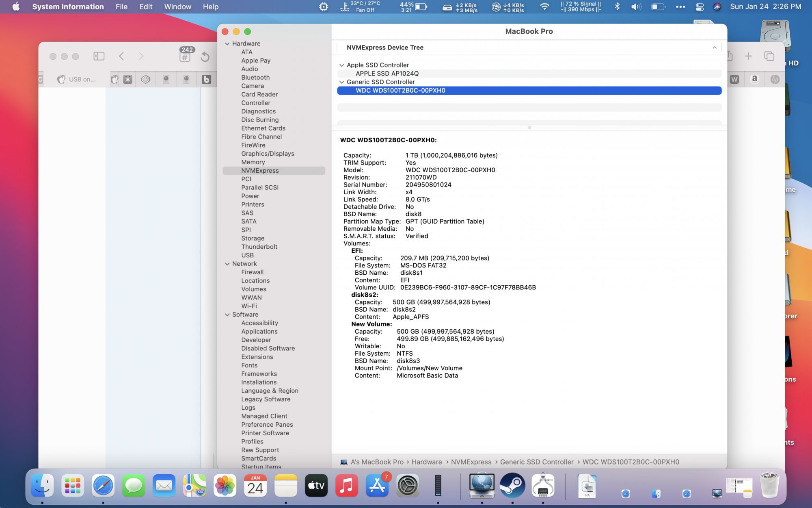Screen dimensions: 812x508
Task: Collapse the Apple SSD Controller tree
Action: pyautogui.click(x=341, y=65)
